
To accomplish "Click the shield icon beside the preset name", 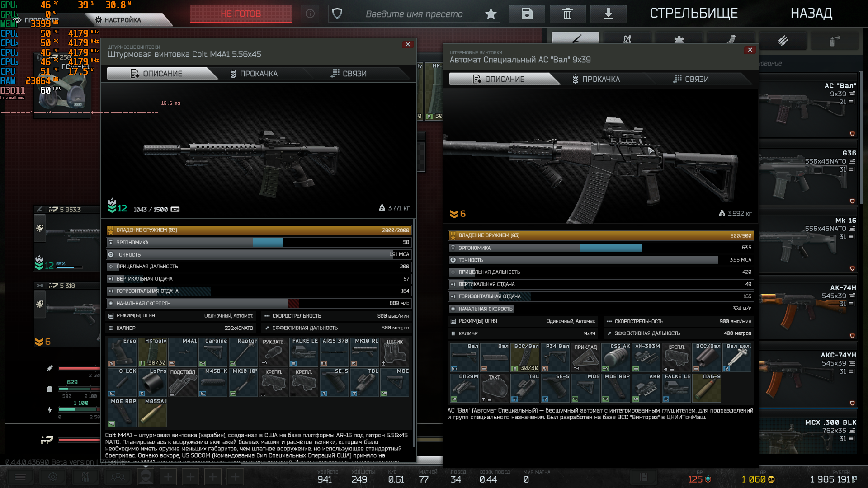I will [337, 14].
